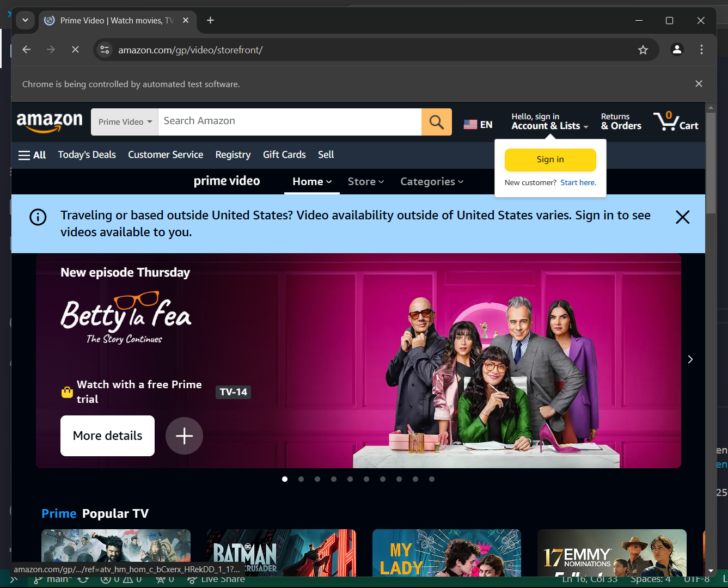Open Today's Deals in navigation bar
Screen dimensions: 728x588
tap(87, 155)
